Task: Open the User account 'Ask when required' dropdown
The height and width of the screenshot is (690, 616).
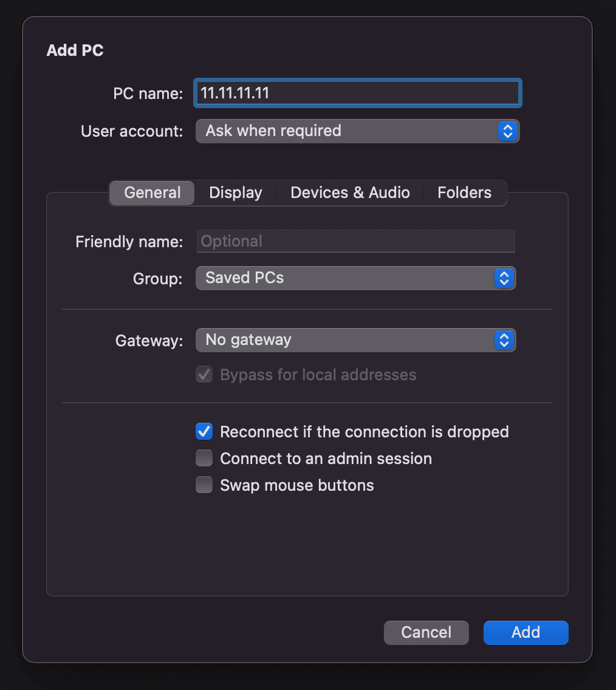Action: point(357,131)
